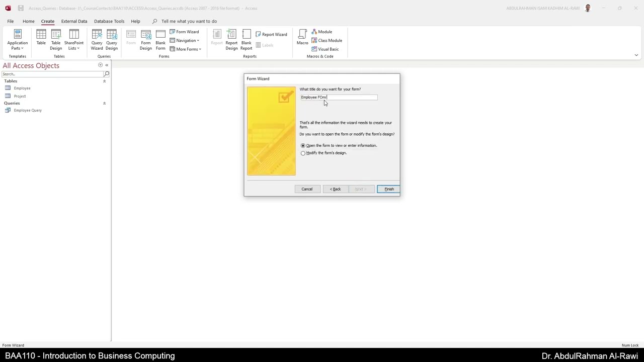
Task: Launch Form Wizard from ribbon
Action: [x=184, y=32]
